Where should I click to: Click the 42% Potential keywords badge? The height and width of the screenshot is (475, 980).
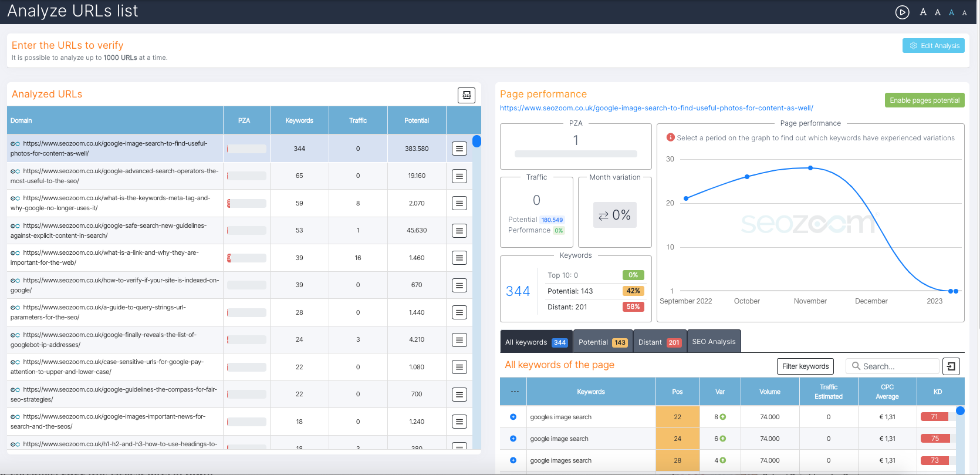pos(633,291)
